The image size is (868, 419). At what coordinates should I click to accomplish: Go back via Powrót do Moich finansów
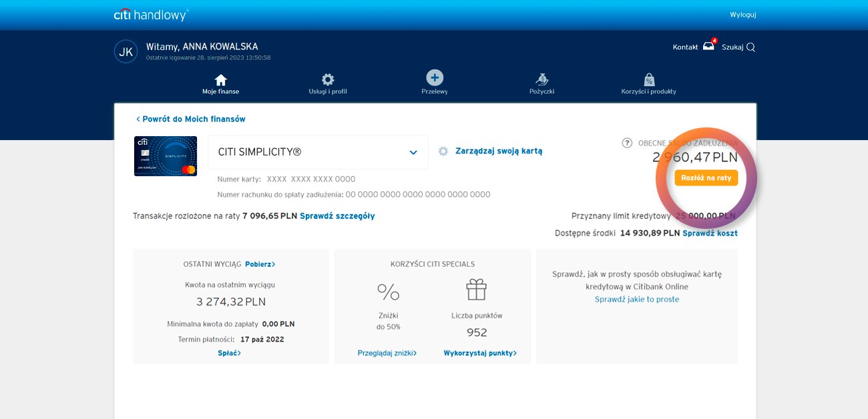coord(191,119)
